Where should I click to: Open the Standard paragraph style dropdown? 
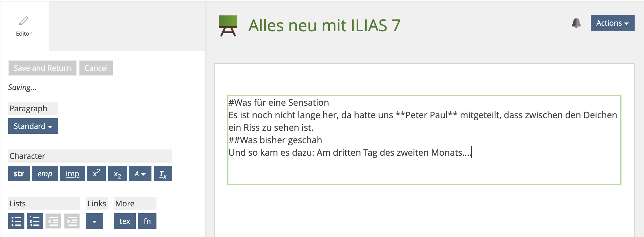(x=33, y=126)
